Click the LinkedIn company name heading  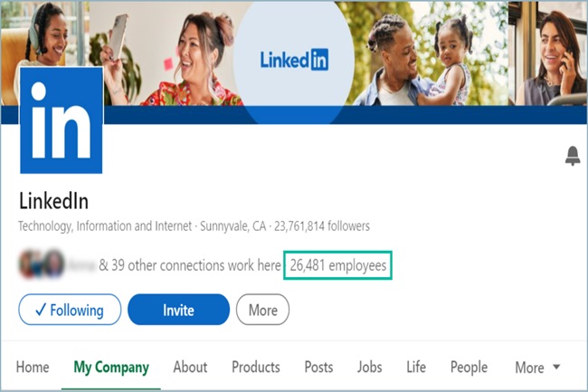pyautogui.click(x=53, y=201)
